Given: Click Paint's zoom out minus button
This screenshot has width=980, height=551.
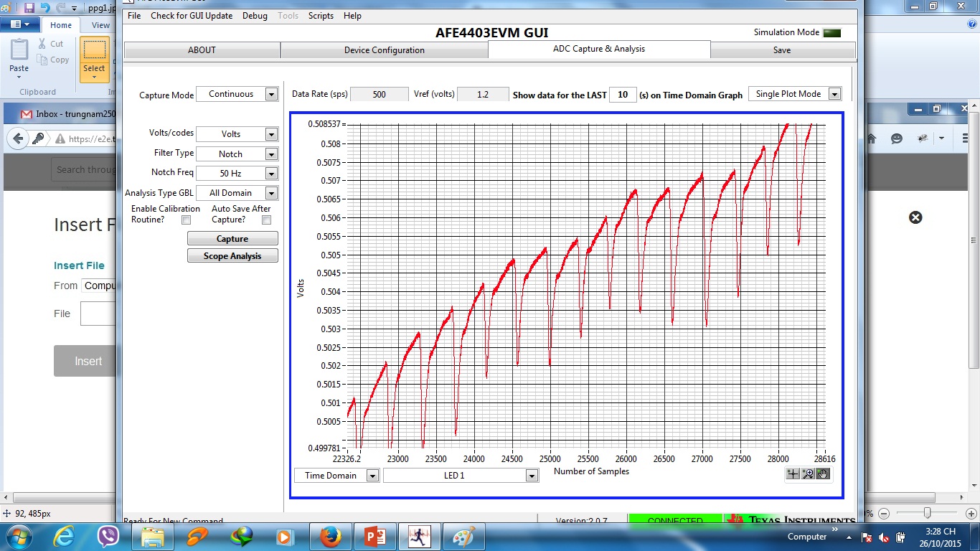Looking at the screenshot, I should click(884, 513).
